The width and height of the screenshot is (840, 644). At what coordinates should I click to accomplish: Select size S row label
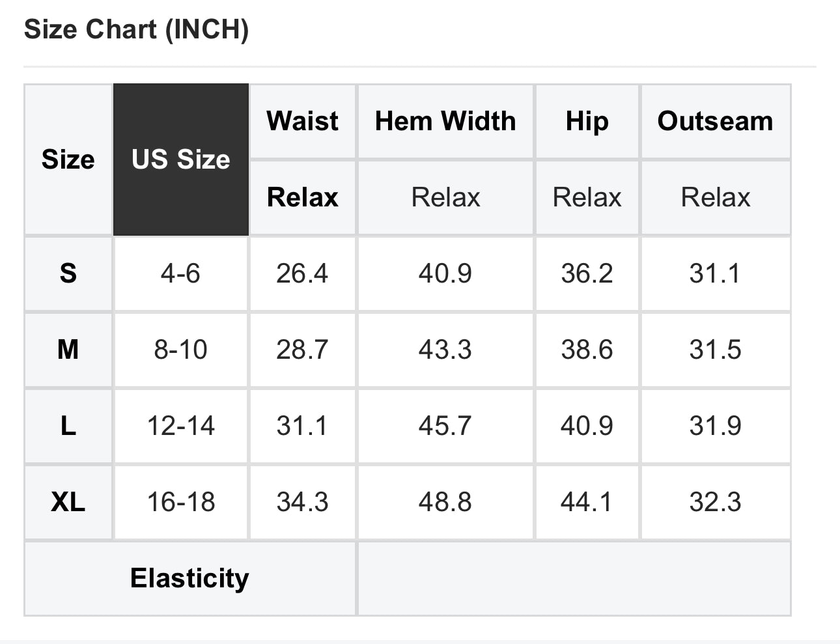tap(68, 273)
